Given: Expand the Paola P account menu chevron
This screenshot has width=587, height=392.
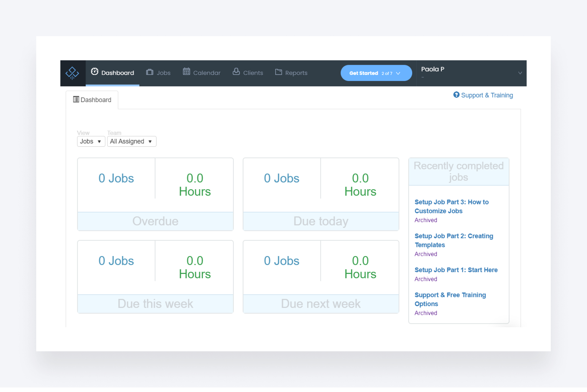Looking at the screenshot, I should tap(520, 73).
